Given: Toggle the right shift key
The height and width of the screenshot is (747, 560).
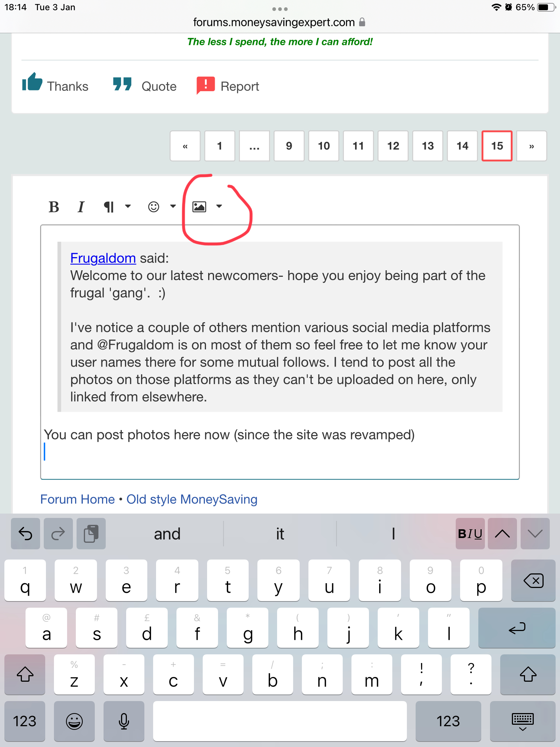Looking at the screenshot, I should click(x=528, y=674).
